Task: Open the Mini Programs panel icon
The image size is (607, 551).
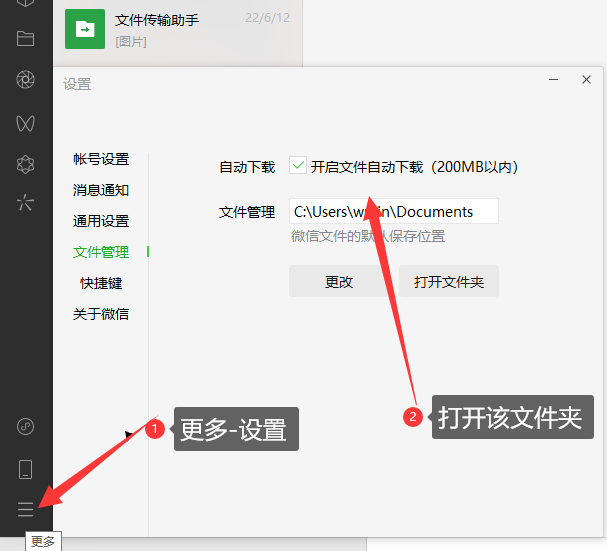Action: click(x=26, y=427)
